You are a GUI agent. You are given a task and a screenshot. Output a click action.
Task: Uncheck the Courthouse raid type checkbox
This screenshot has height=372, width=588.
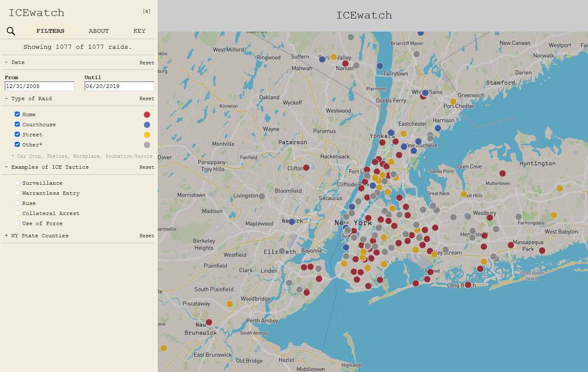[17, 124]
